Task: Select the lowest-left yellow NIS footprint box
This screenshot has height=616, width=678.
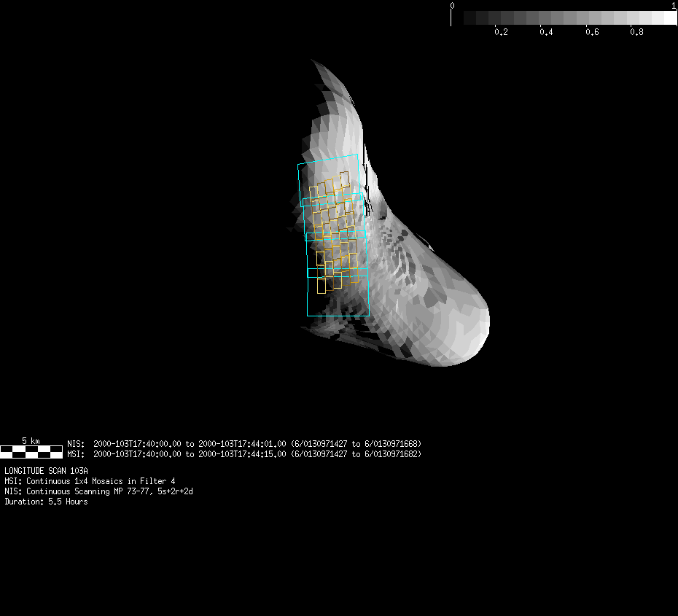Action: click(321, 285)
